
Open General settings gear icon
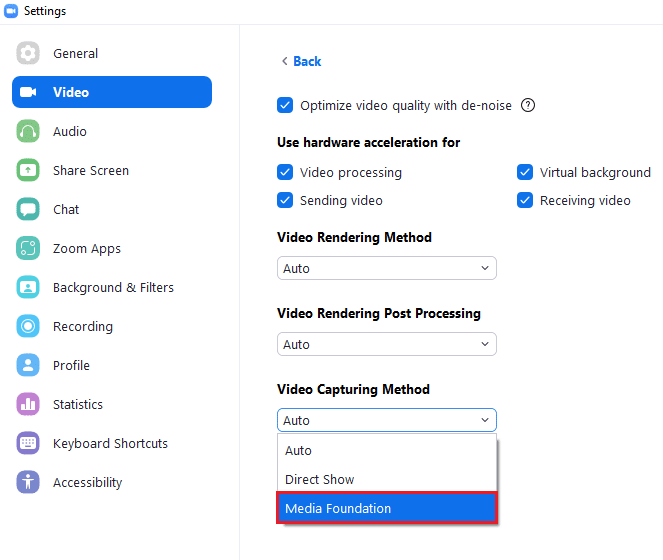[x=28, y=53]
